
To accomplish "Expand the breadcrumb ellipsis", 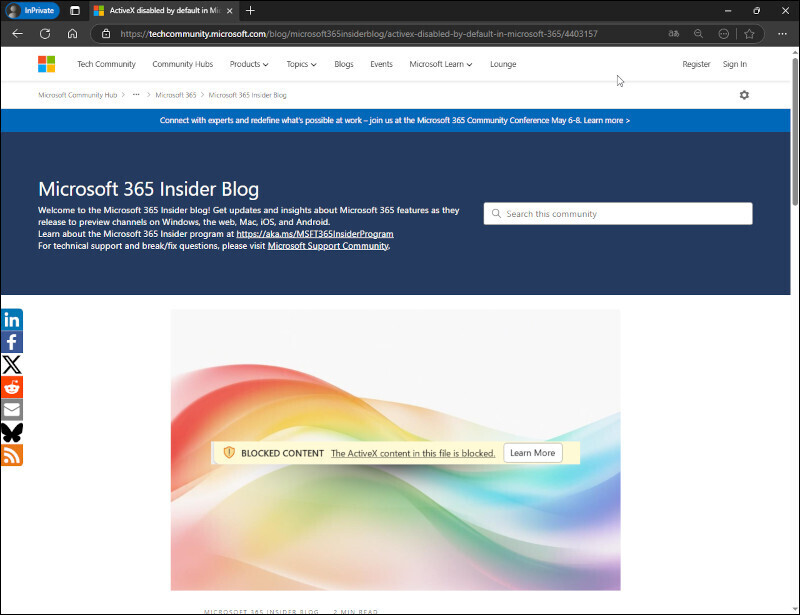I will (x=136, y=95).
